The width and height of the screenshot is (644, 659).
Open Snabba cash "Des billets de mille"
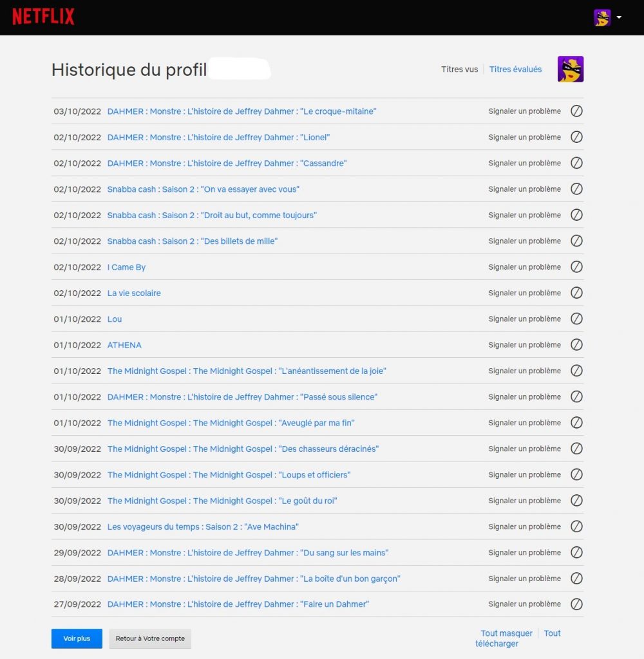click(x=192, y=241)
